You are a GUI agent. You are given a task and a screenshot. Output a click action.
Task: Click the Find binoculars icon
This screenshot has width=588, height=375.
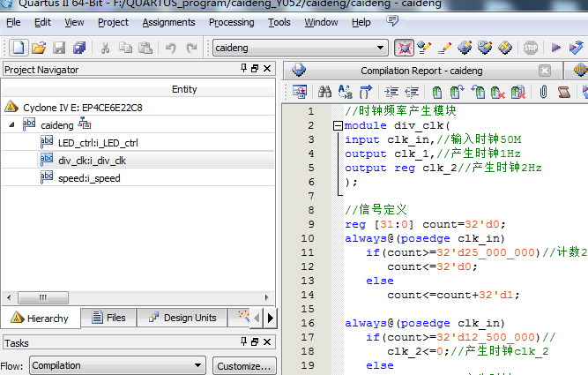pyautogui.click(x=324, y=91)
